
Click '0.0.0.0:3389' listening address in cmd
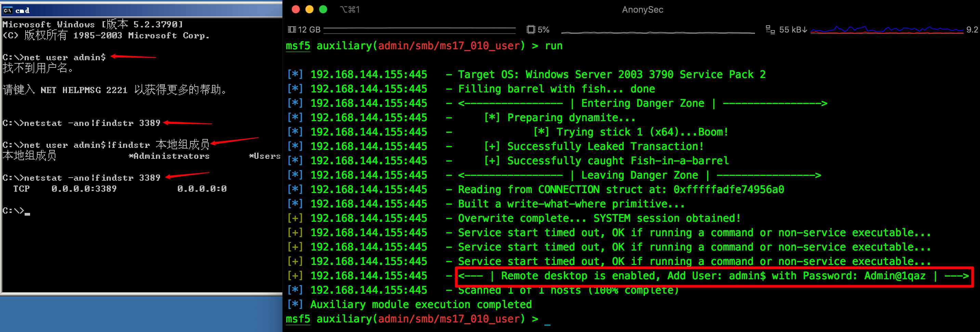(84, 189)
